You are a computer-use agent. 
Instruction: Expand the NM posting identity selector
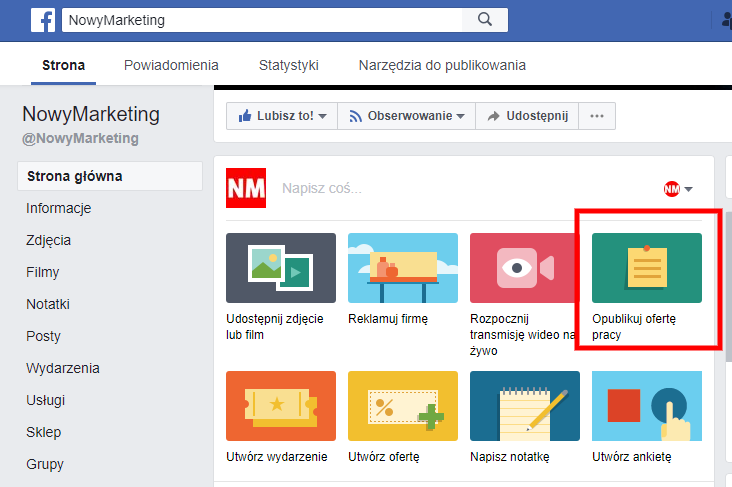pos(679,189)
